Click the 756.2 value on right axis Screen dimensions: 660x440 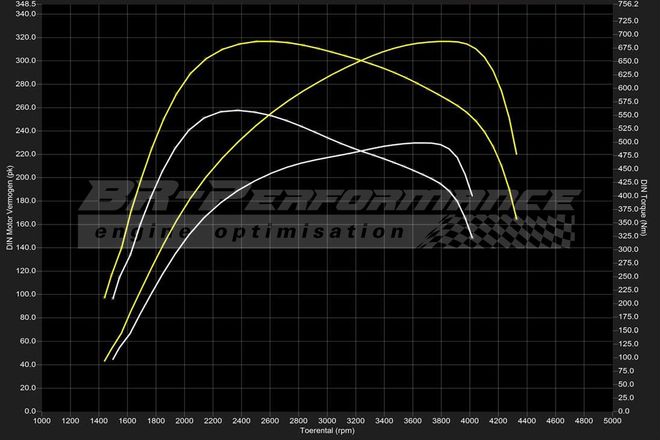pos(630,4)
